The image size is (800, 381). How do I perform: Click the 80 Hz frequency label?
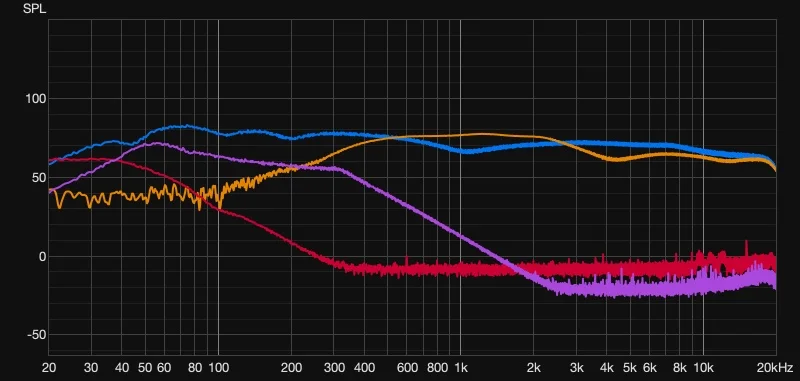point(194,367)
